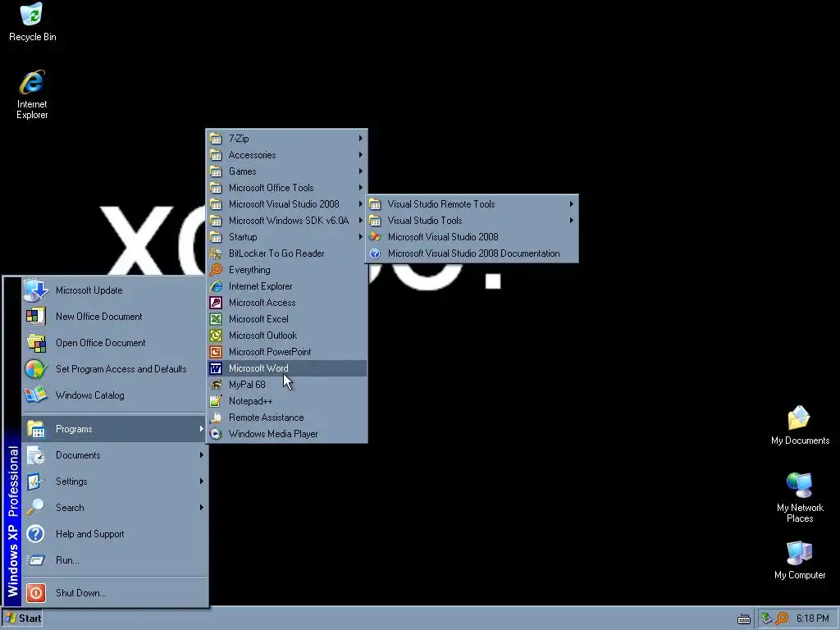Click the Microsoft Outlook icon in Programs

coord(216,336)
